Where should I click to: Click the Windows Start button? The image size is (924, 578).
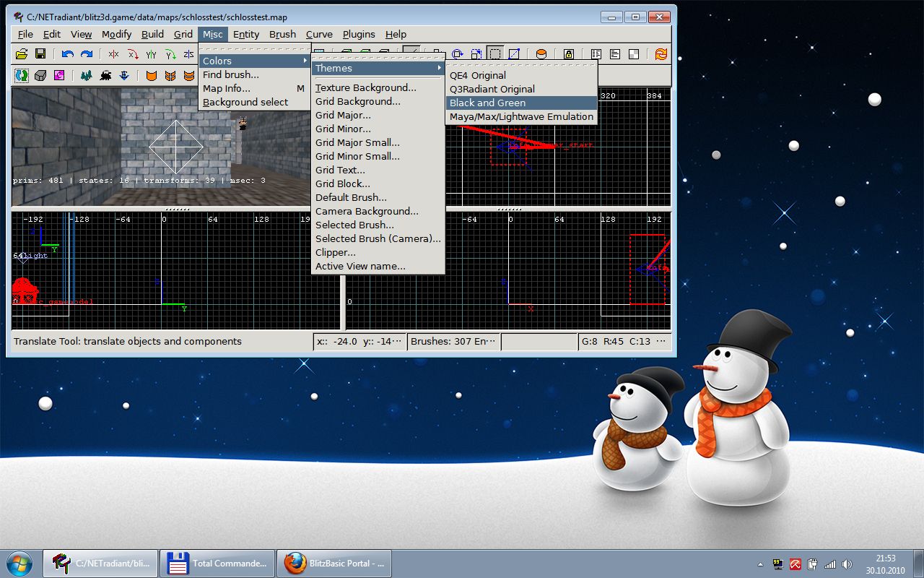tap(19, 563)
